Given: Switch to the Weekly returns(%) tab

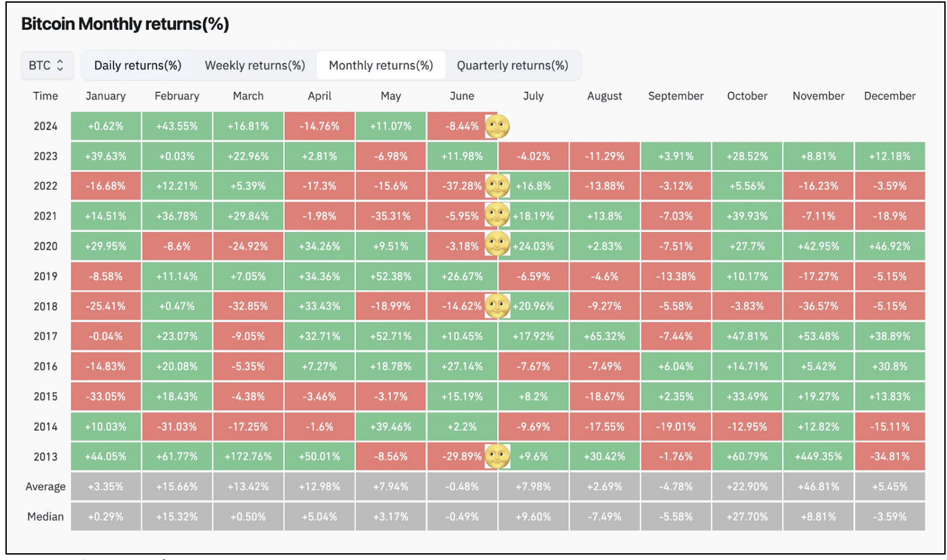Looking at the screenshot, I should pos(255,66).
